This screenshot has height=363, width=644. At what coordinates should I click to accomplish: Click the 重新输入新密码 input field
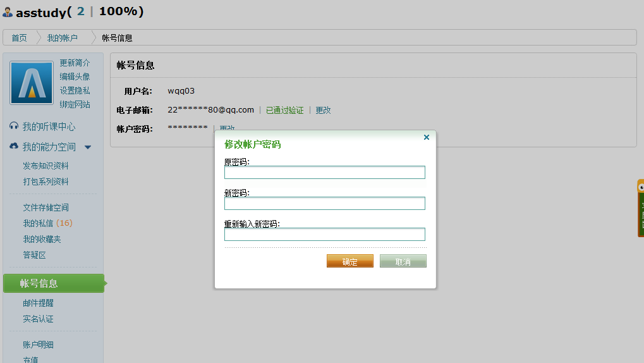(324, 235)
